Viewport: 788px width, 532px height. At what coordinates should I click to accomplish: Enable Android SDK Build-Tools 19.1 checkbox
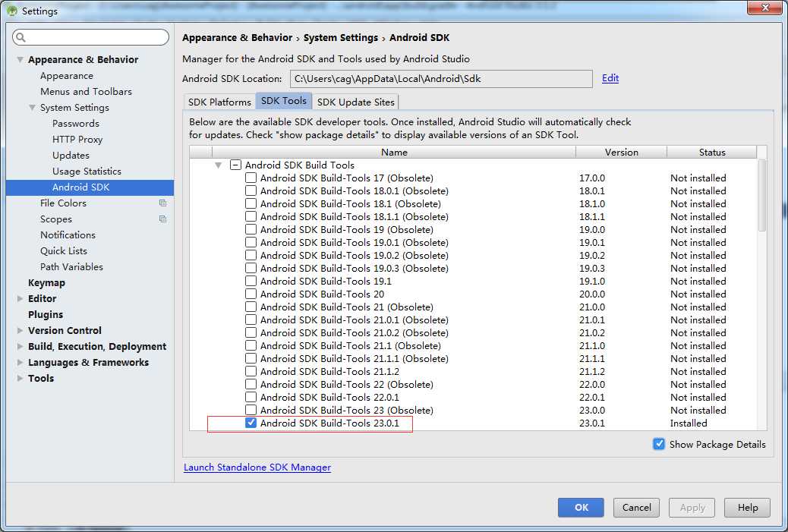coord(251,282)
